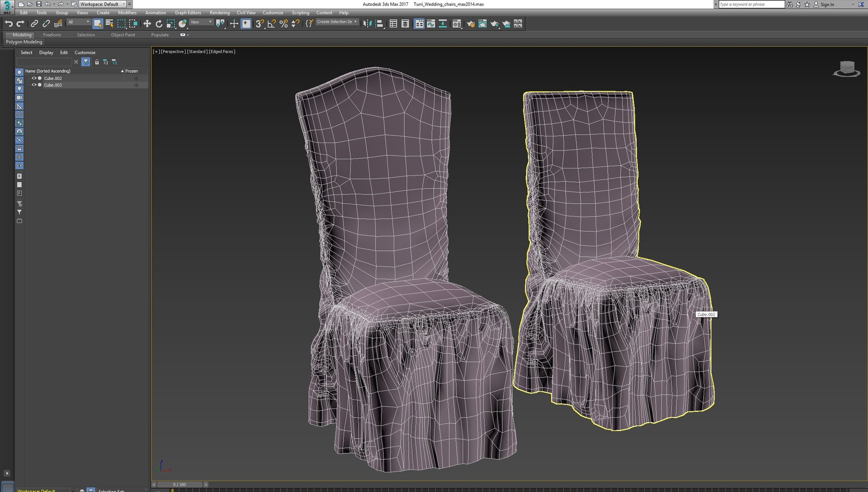Switch to Populate ribbon tab

pos(160,35)
